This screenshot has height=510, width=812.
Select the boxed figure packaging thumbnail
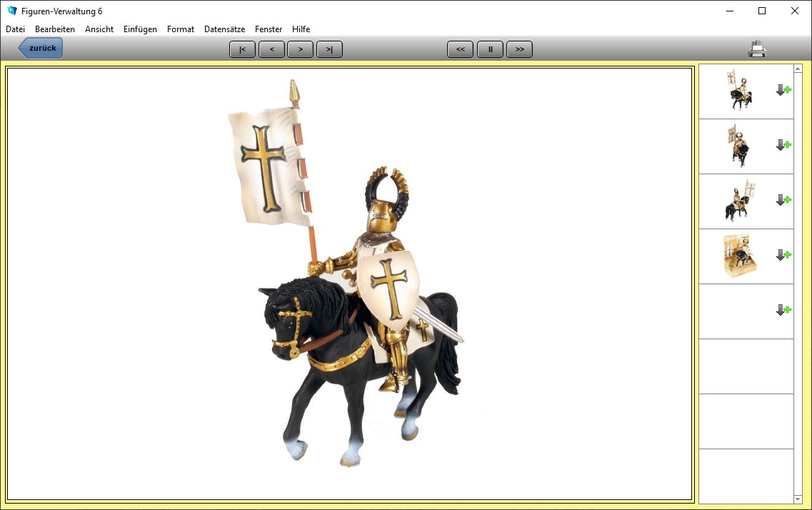pyautogui.click(x=739, y=256)
